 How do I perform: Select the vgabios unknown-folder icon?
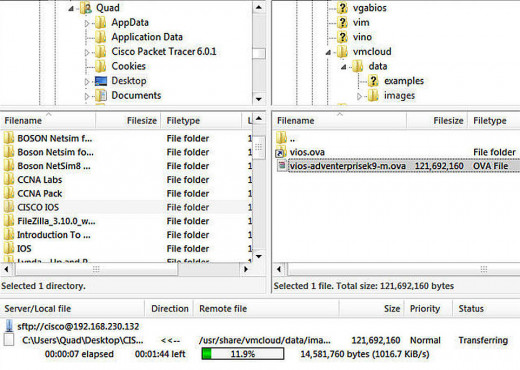342,8
